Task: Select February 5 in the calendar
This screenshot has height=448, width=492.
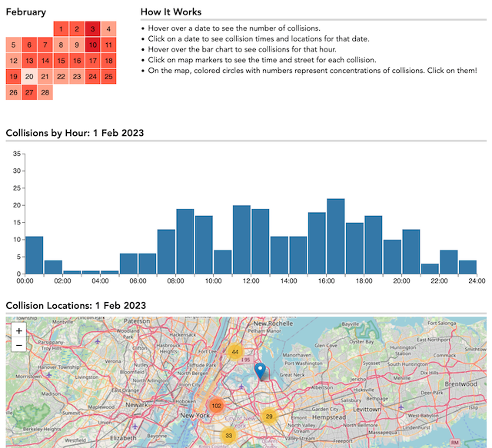Action: pos(14,45)
